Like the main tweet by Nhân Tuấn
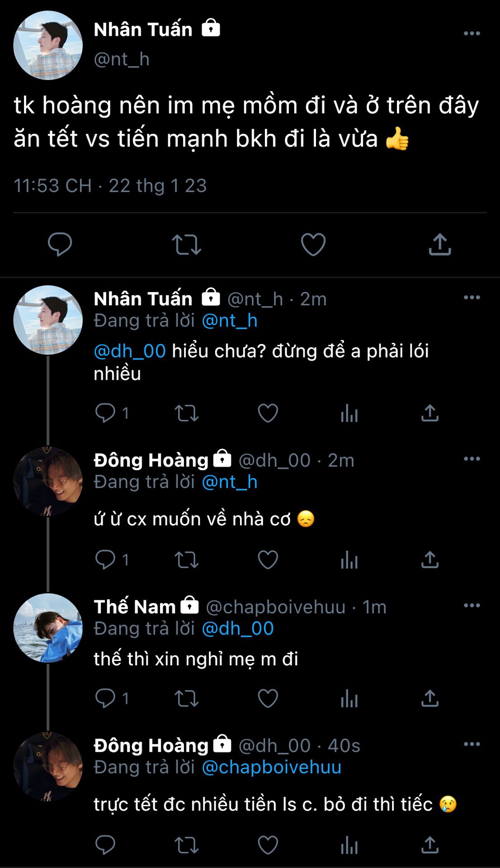The width and height of the screenshot is (500, 868). 313,245
